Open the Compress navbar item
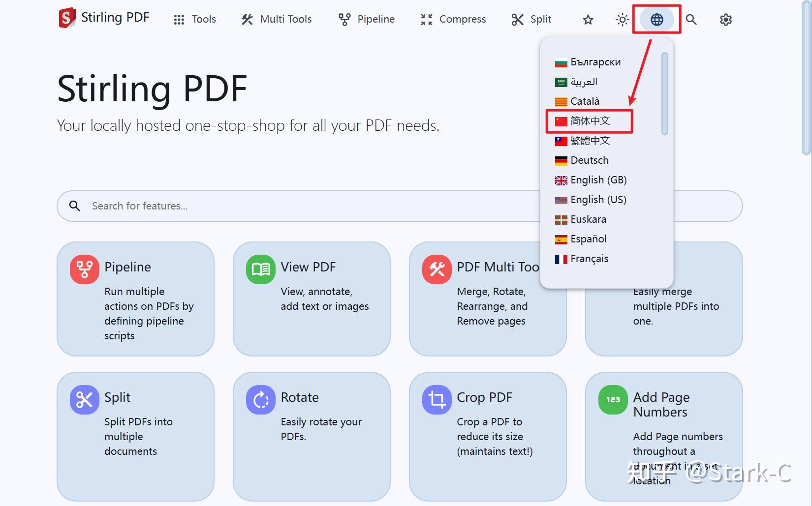 click(x=453, y=19)
